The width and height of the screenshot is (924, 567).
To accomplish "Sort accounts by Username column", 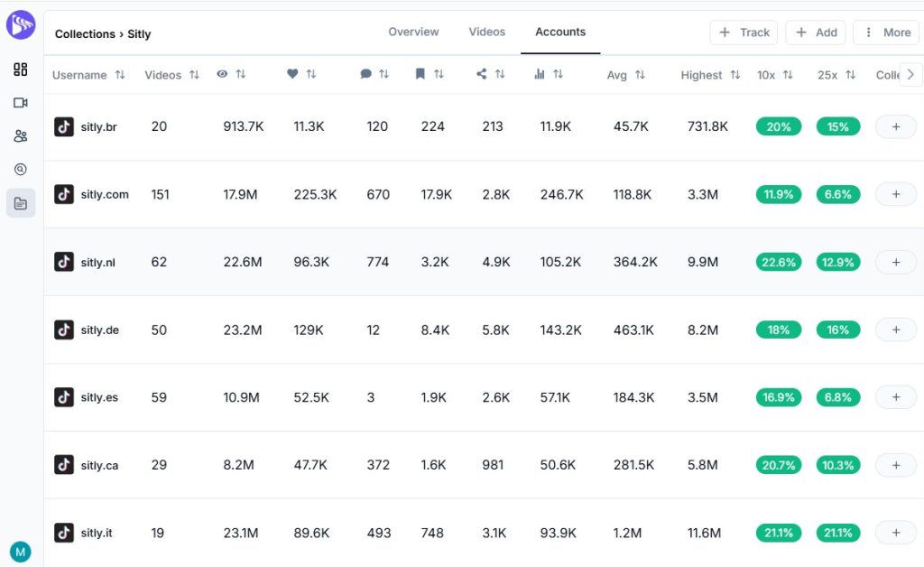I will pyautogui.click(x=88, y=75).
